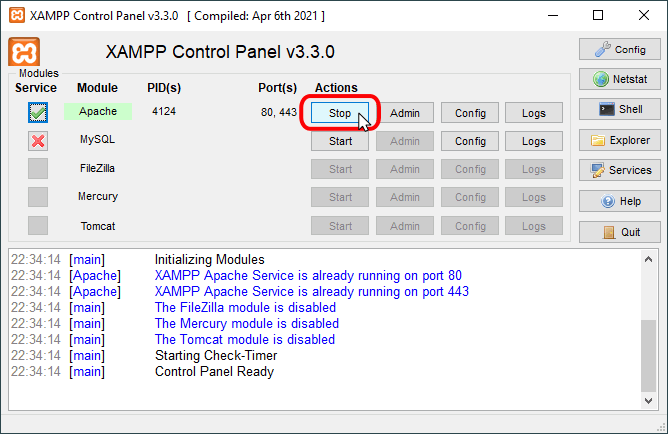
Task: Click FileZilla Config button
Action: (470, 169)
